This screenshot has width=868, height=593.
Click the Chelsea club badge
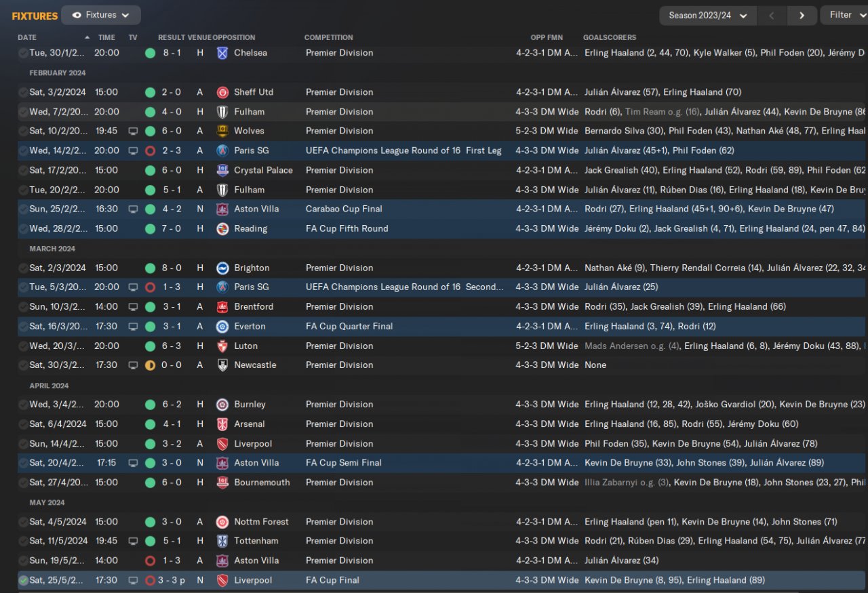(222, 53)
